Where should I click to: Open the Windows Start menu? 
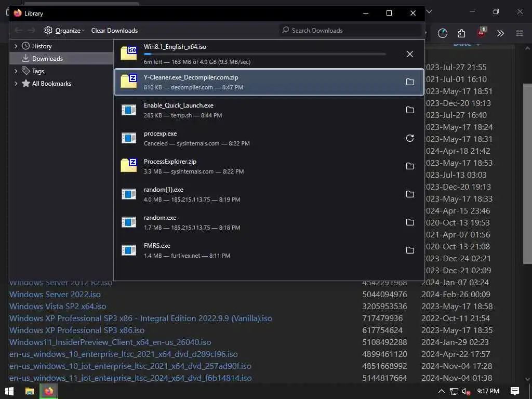(9, 391)
